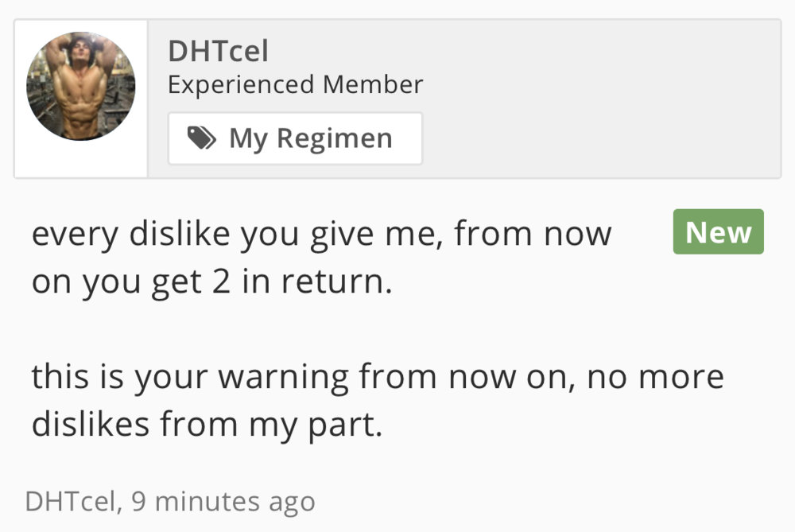
Task: Click the 9 minutes ago timestamp
Action: [x=223, y=501]
